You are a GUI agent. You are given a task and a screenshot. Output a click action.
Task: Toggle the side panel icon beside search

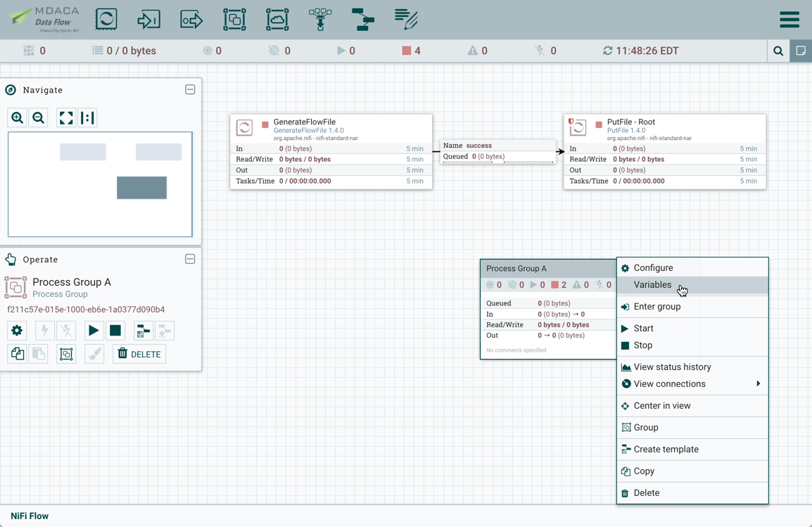801,51
